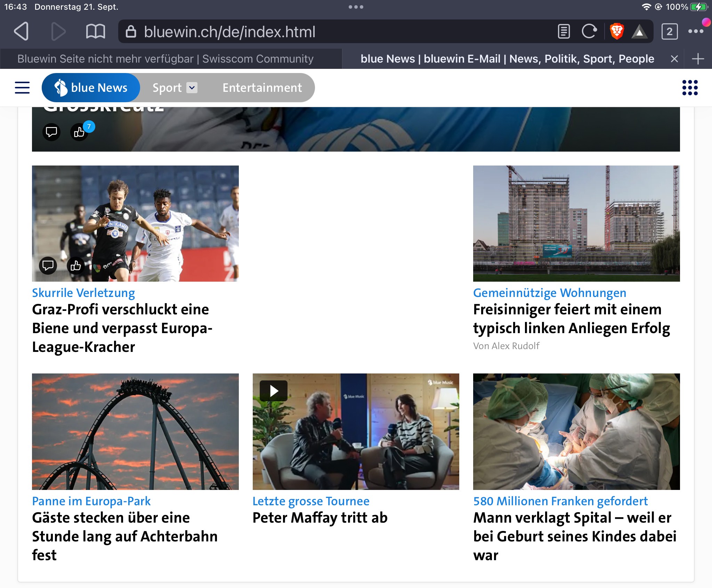Open the nine-dot apps grid icon

690,88
